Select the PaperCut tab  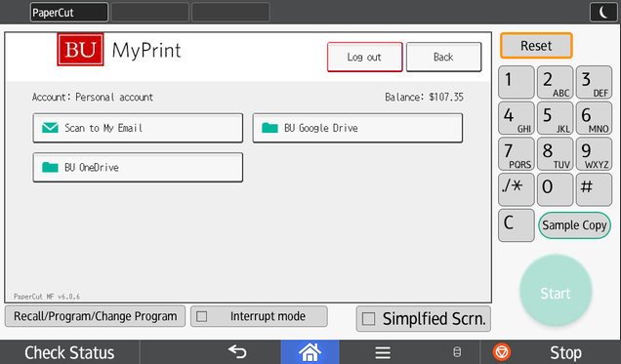tap(69, 13)
